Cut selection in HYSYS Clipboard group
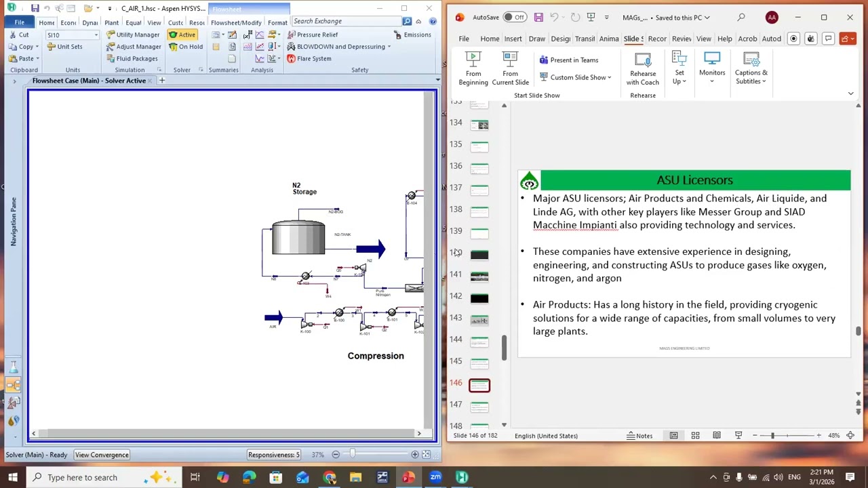 click(x=18, y=35)
